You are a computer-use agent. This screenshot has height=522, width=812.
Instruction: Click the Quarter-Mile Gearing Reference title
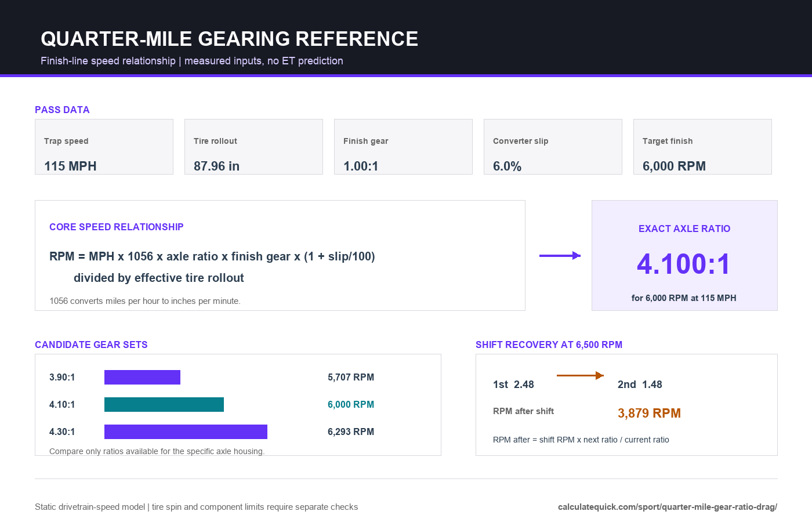pos(229,39)
